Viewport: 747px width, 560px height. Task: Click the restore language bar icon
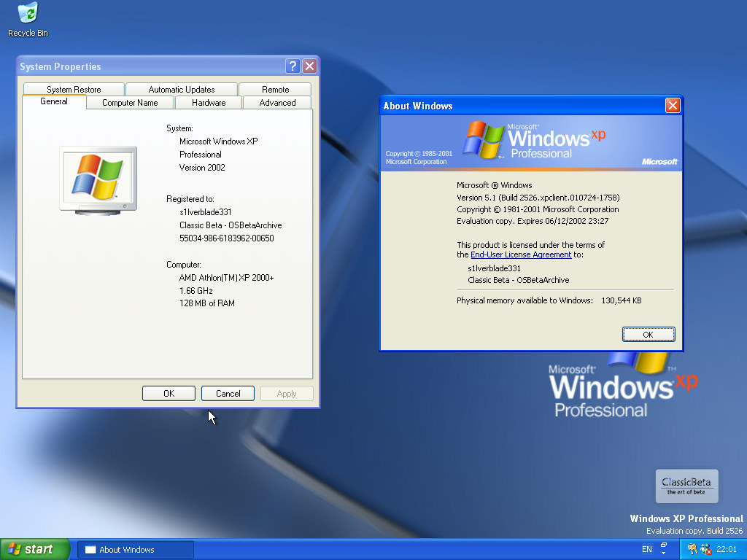coord(664,545)
